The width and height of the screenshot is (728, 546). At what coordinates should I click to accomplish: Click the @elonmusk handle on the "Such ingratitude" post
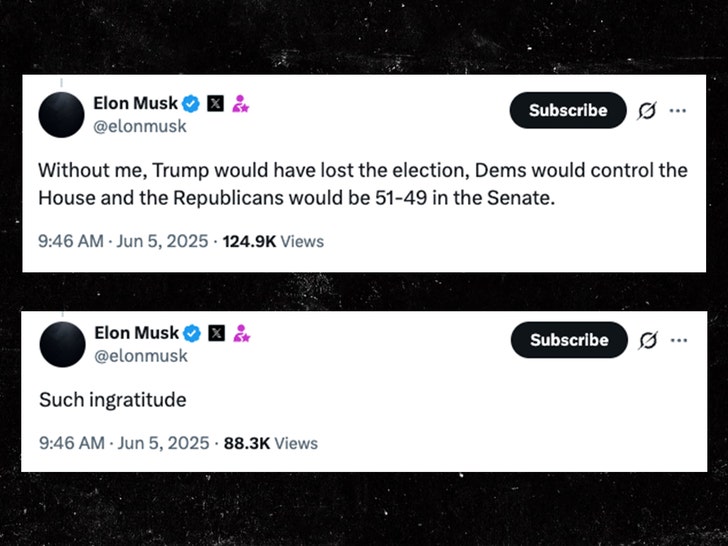pyautogui.click(x=140, y=356)
